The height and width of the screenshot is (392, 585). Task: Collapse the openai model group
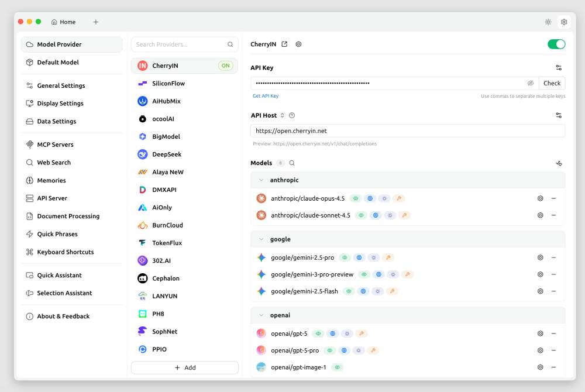click(x=261, y=315)
